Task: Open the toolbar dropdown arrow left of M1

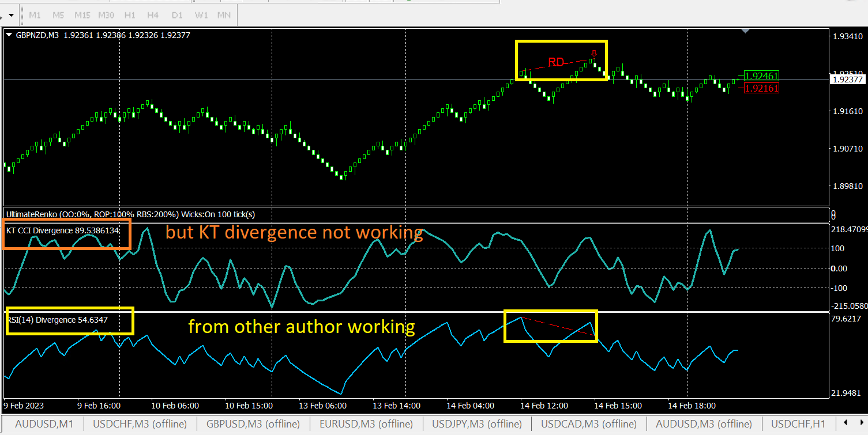Action: 13,14
